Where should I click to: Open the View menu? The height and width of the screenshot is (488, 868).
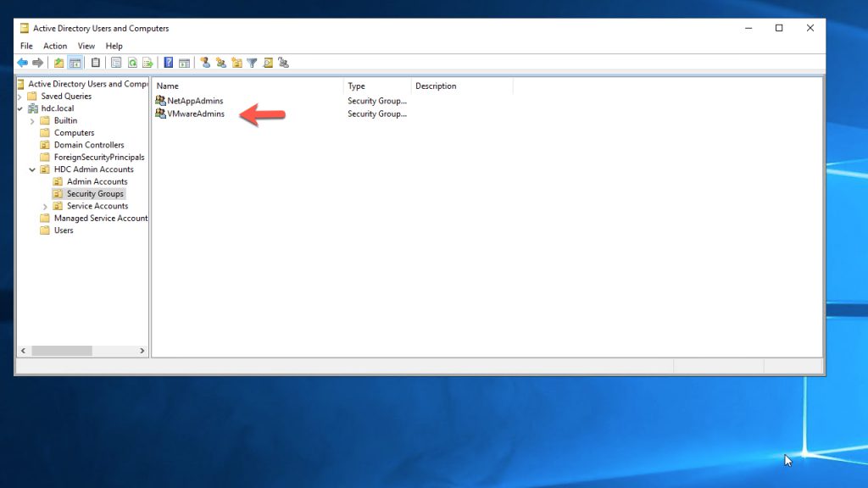click(x=86, y=46)
